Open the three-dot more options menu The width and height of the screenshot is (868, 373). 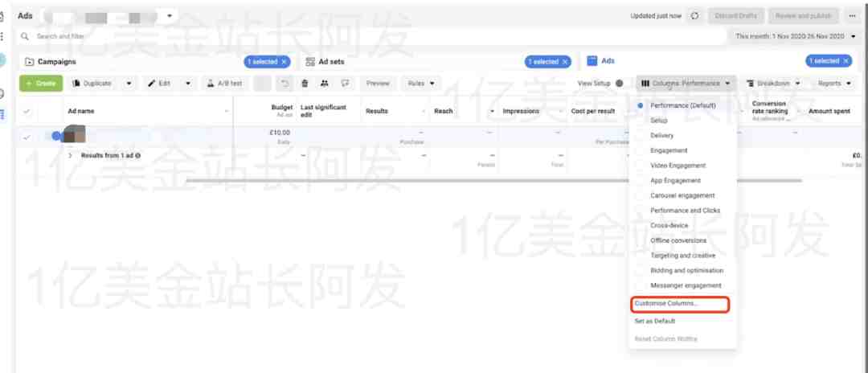(852, 16)
